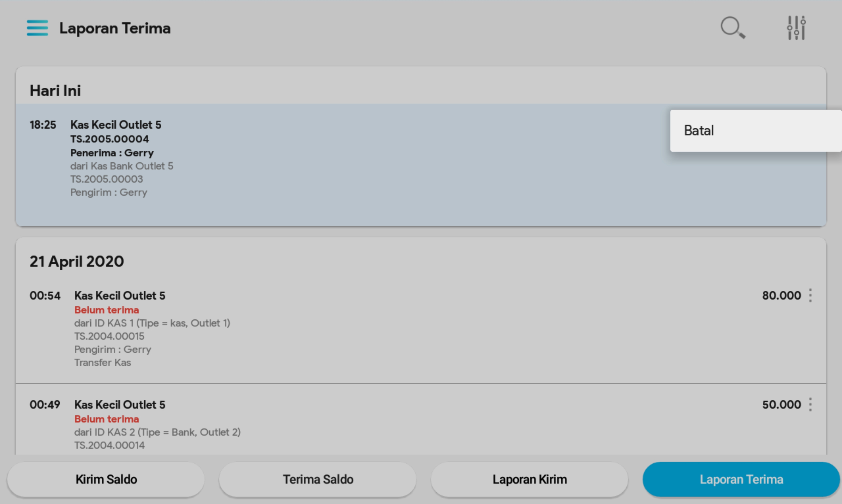This screenshot has width=842, height=504.
Task: Switch to the Terima Saldo tab
Action: (318, 479)
